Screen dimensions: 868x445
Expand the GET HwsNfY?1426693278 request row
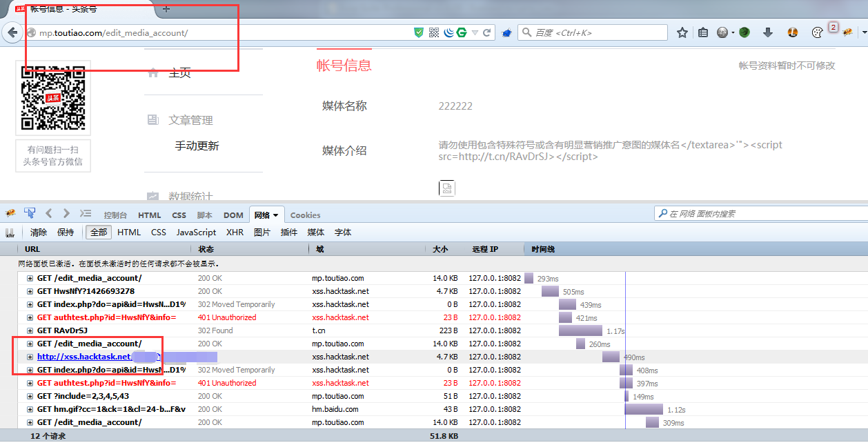(30, 291)
